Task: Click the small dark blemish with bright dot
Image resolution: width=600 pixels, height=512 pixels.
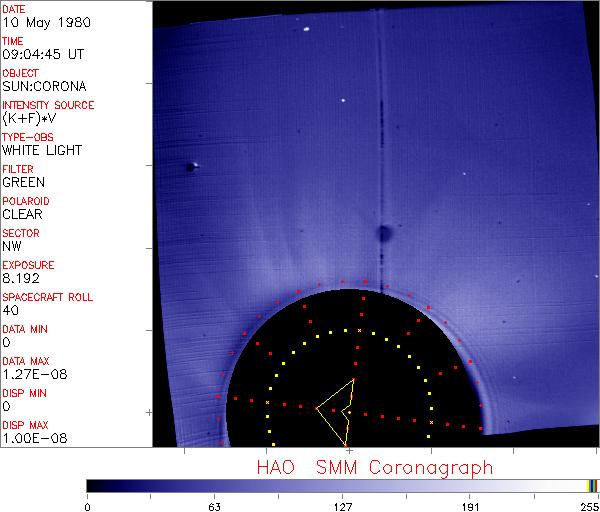Action: (x=191, y=167)
